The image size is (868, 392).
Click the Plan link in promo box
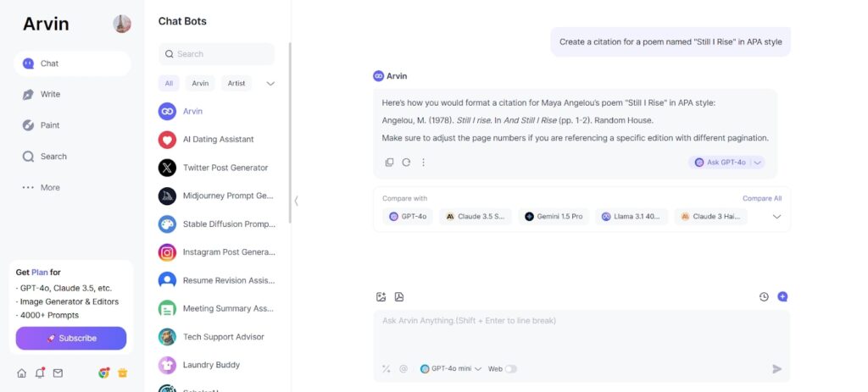coord(40,272)
